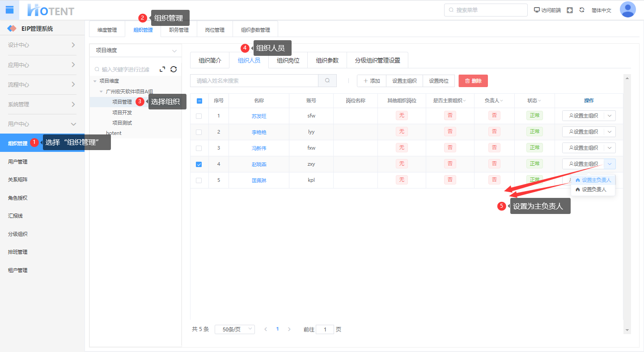Viewport: 644px width, 352px height.
Task: Click the expand icon in tree filter
Action: coord(162,69)
